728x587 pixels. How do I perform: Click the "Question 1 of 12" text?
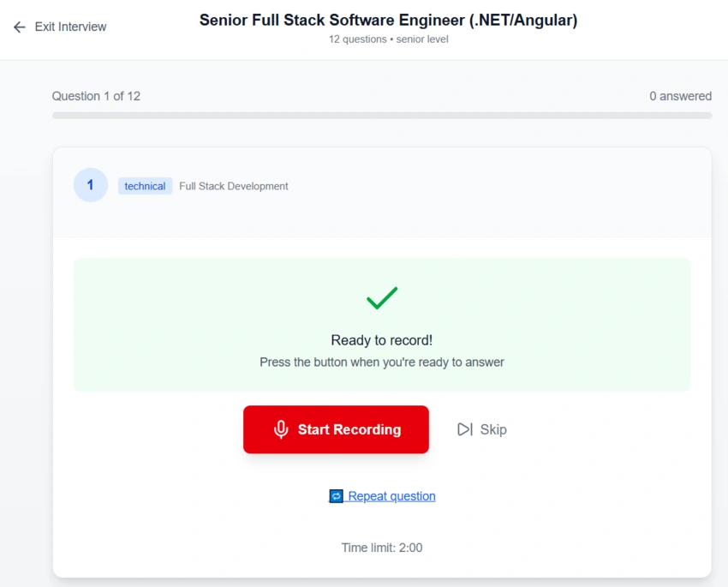[96, 96]
